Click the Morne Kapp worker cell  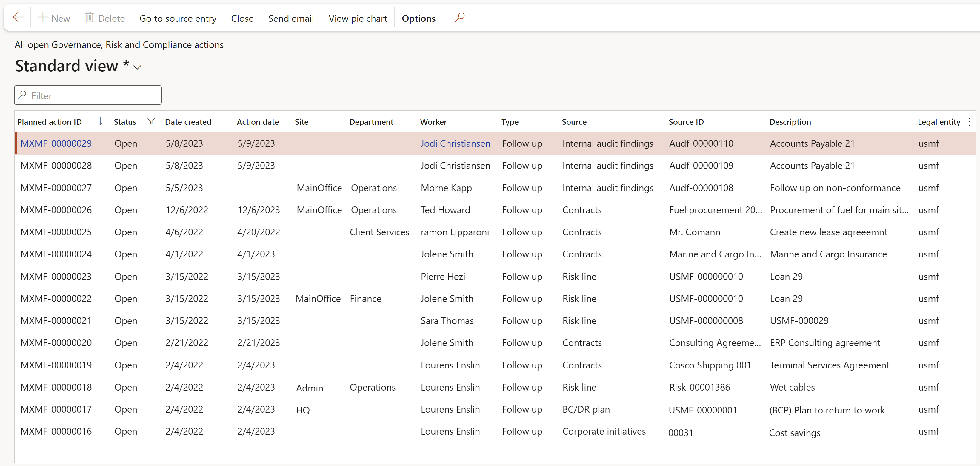pyautogui.click(x=446, y=188)
